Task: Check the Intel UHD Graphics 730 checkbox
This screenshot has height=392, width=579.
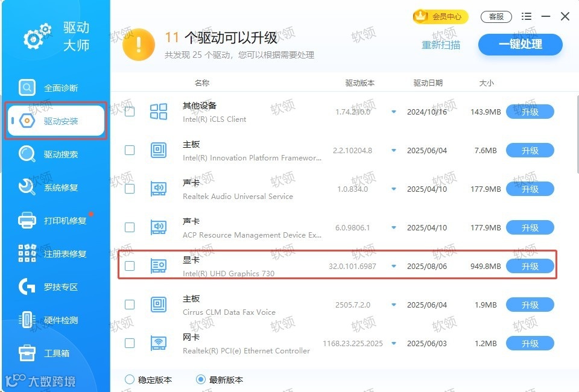Action: (130, 266)
